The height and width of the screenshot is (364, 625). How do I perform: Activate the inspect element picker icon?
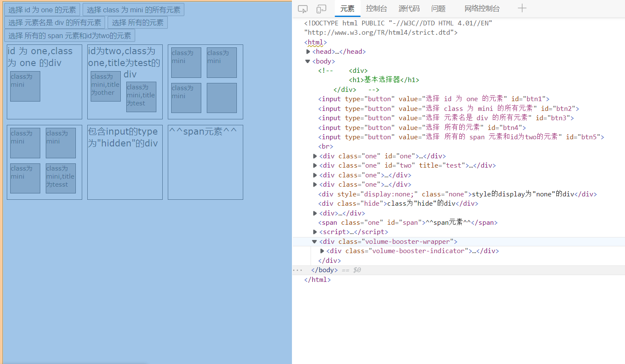(303, 8)
